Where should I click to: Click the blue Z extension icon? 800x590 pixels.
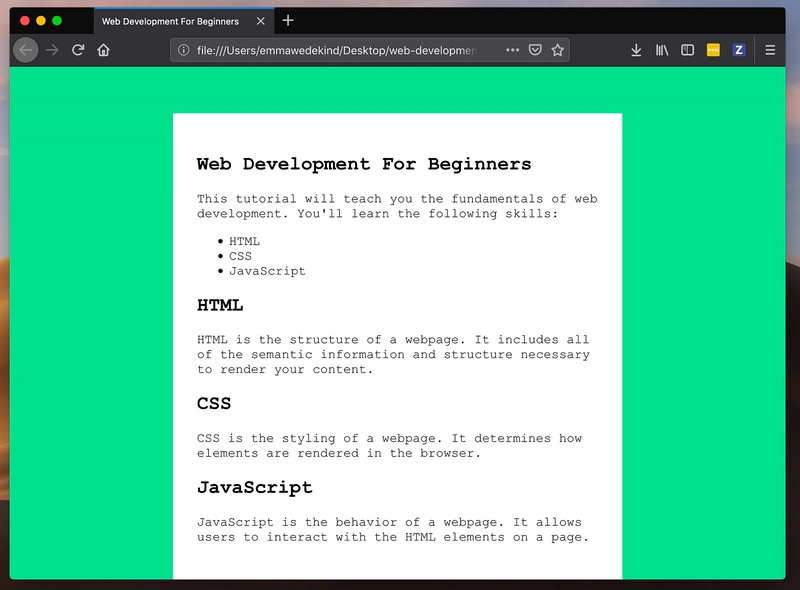pos(738,50)
